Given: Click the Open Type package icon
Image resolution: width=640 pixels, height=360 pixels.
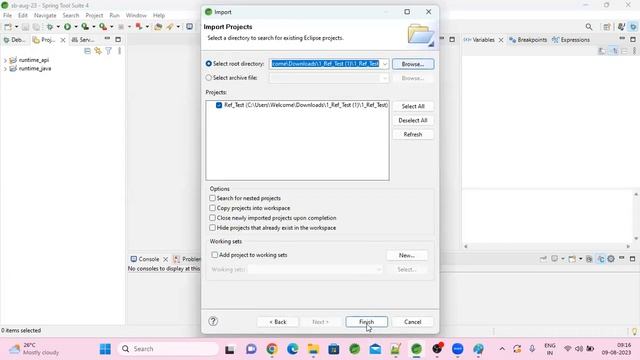Looking at the screenshot, I should (158, 27).
